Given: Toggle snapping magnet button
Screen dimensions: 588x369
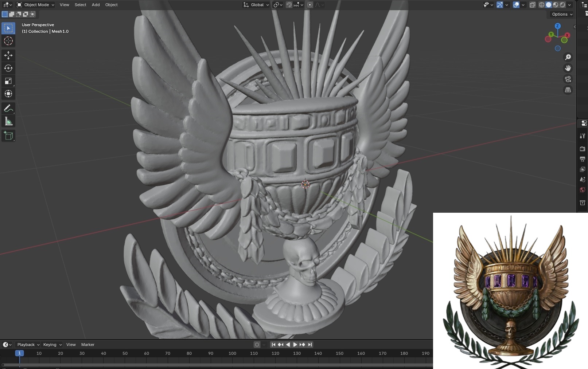Looking at the screenshot, I should (289, 5).
